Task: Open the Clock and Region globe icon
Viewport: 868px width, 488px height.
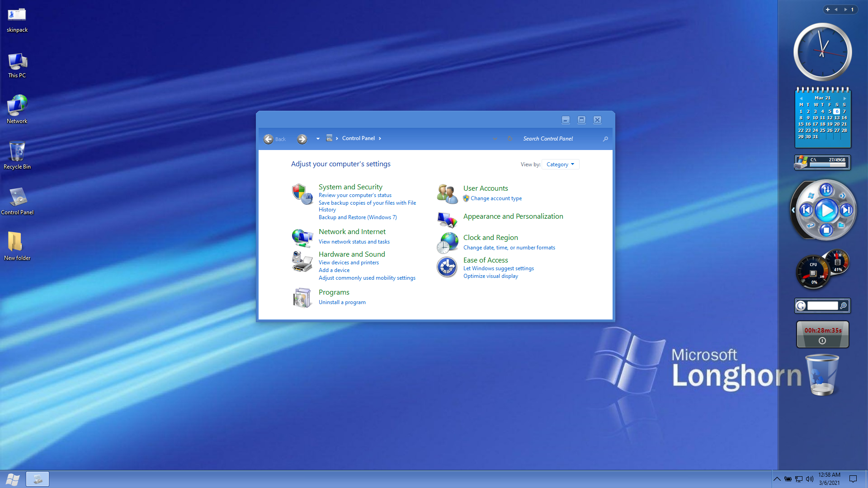Action: [447, 243]
